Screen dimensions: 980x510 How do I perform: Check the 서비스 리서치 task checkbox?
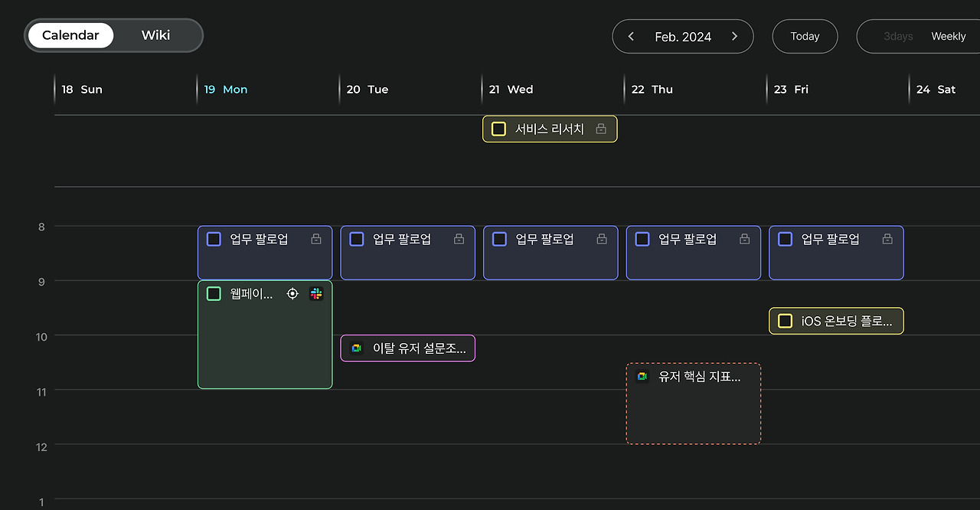pos(498,129)
